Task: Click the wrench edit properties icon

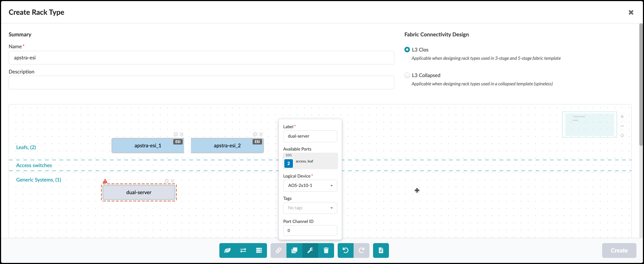Action: [310, 251]
